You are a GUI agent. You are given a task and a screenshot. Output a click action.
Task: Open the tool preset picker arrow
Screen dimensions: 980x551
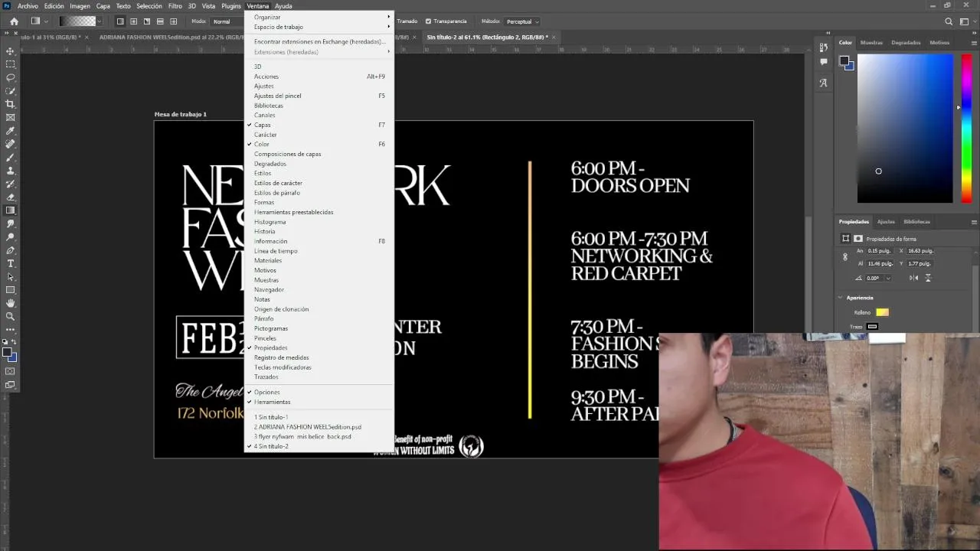coord(46,21)
